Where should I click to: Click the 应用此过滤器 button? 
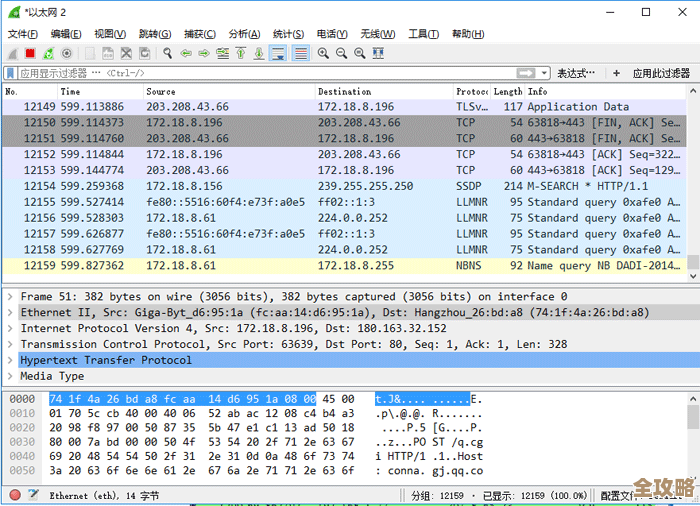(660, 73)
